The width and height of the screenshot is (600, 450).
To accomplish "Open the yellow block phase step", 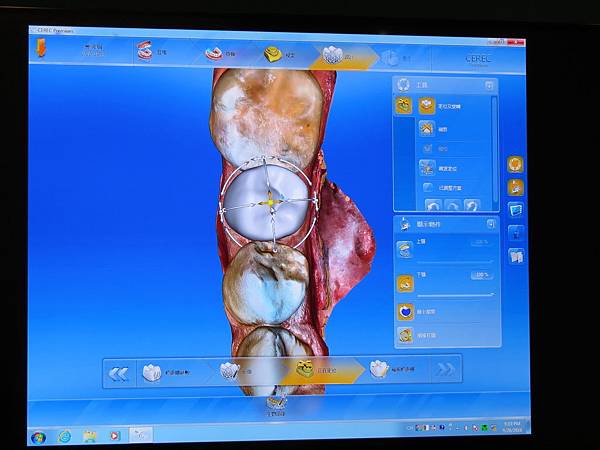I will tap(279, 55).
